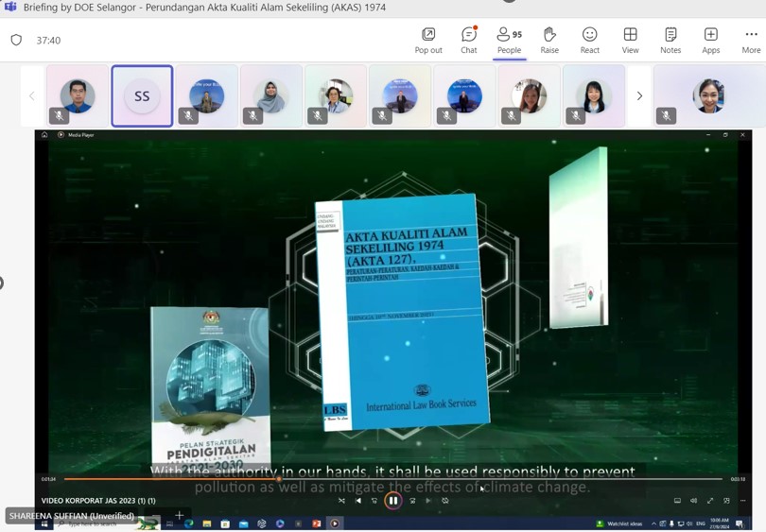Click the taskbar search box
766x532 pixels.
(105, 523)
